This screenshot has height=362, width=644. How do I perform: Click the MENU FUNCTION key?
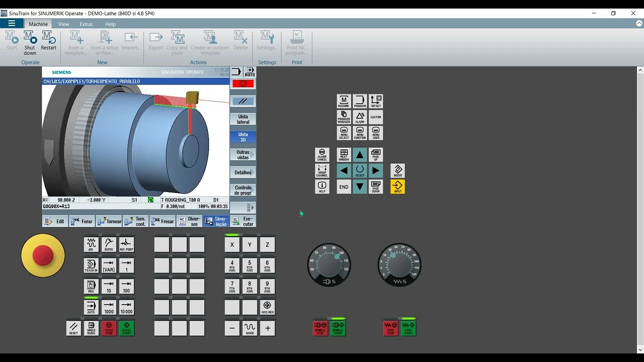[x=360, y=133]
